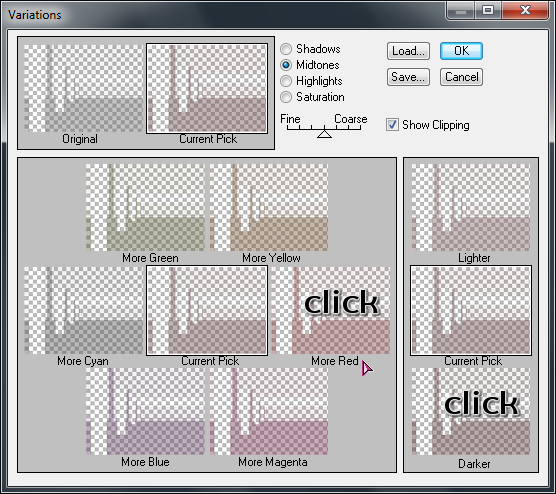Select the More Yellow variation thumbnail
Image resolution: width=556 pixels, height=494 pixels.
click(269, 207)
